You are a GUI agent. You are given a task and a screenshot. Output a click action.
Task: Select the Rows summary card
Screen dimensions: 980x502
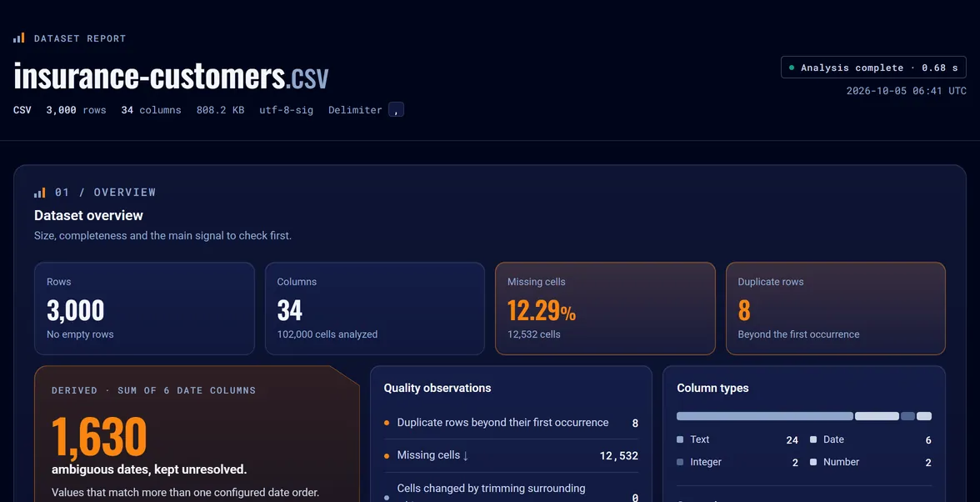(144, 309)
